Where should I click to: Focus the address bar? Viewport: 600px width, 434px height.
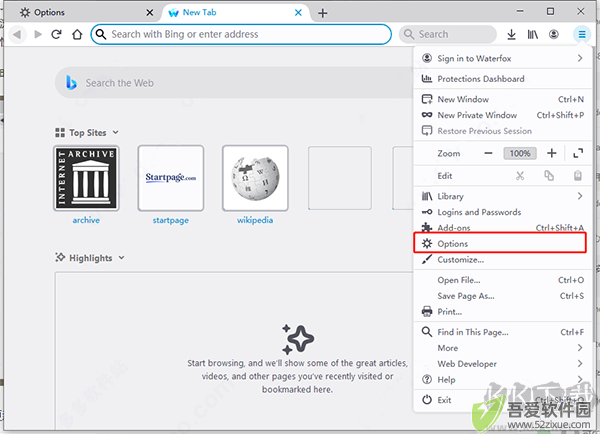241,34
